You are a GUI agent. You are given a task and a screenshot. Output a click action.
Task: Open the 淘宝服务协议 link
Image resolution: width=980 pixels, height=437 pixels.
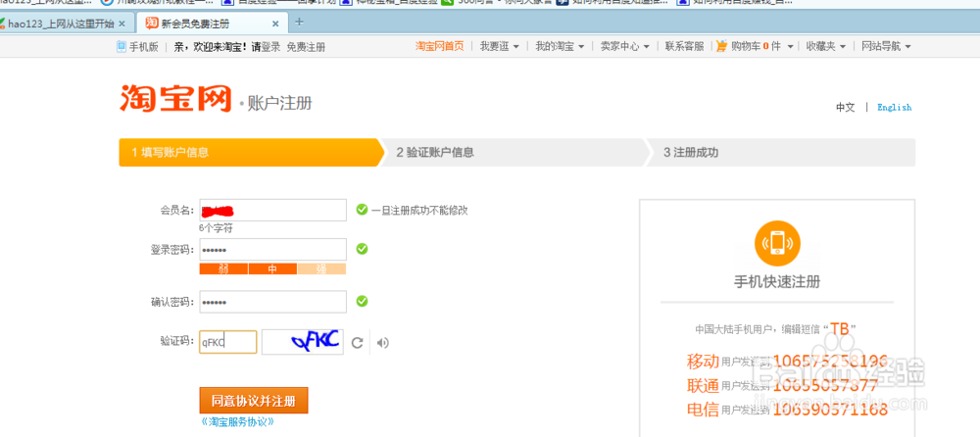(238, 422)
